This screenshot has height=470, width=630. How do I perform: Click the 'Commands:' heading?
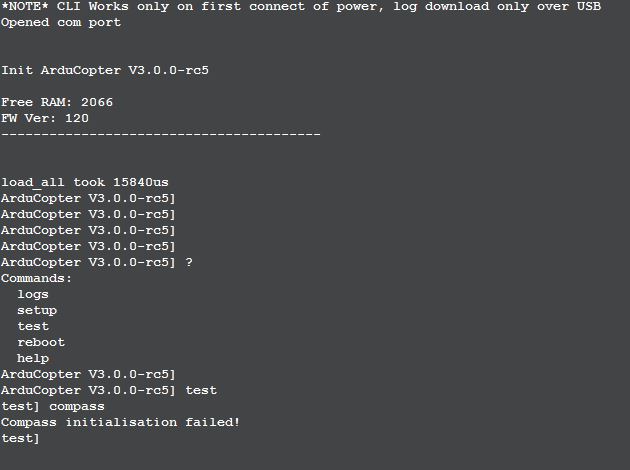click(36, 278)
